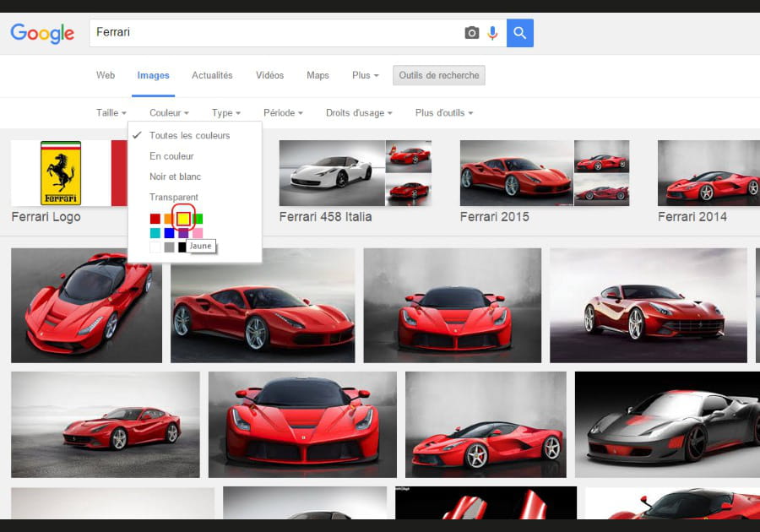Screen dimensions: 760x532
Task: Switch to the Maps tab
Action: click(x=318, y=75)
